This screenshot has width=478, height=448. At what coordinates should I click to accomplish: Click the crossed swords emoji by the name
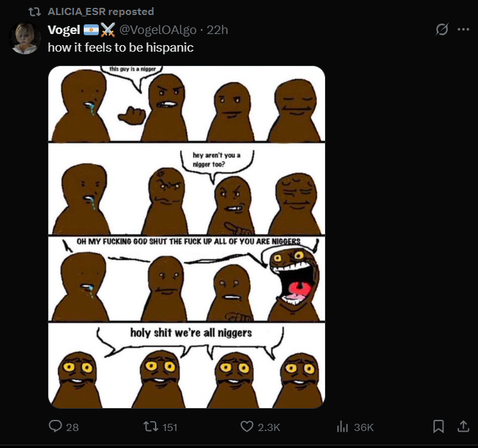[x=108, y=29]
